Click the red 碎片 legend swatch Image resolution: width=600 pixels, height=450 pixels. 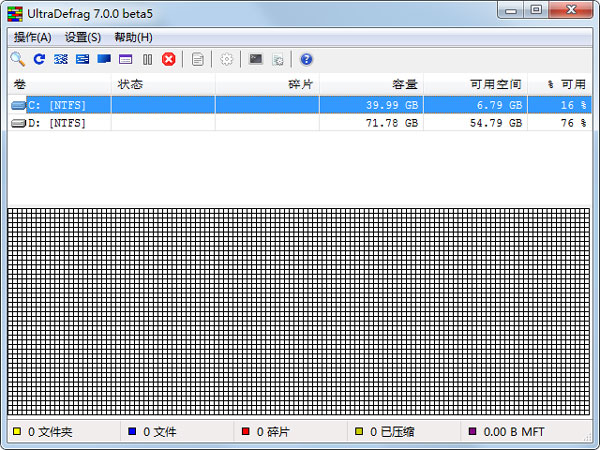(x=246, y=432)
